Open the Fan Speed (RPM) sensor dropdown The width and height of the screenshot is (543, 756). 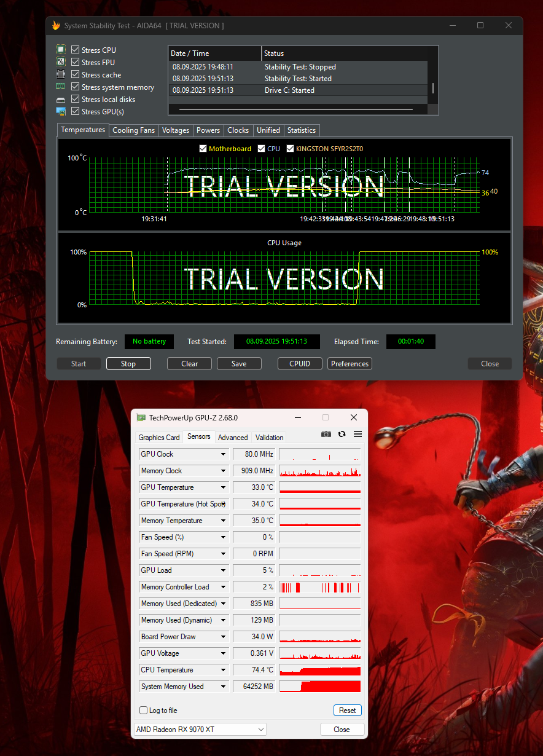pyautogui.click(x=224, y=554)
